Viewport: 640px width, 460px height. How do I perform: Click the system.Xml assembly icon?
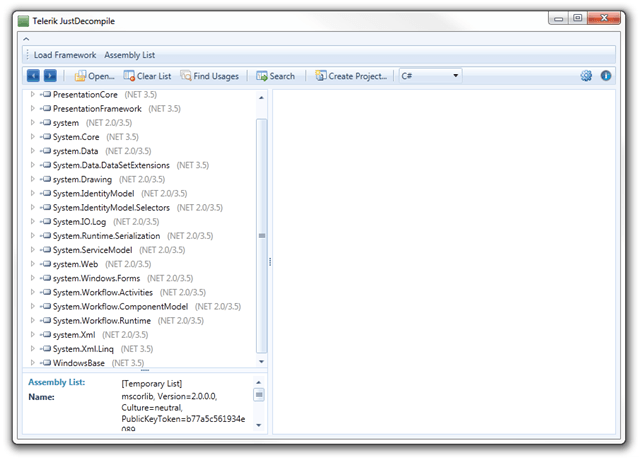pos(46,335)
